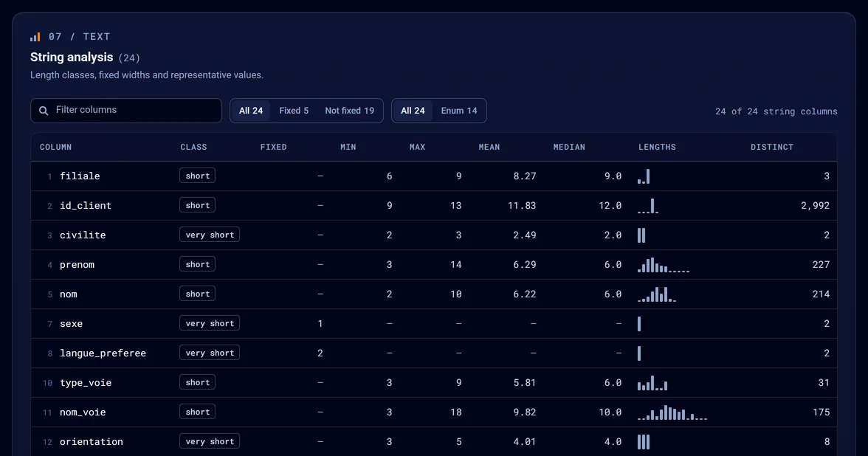Sort by the CLASS header

[x=193, y=148]
